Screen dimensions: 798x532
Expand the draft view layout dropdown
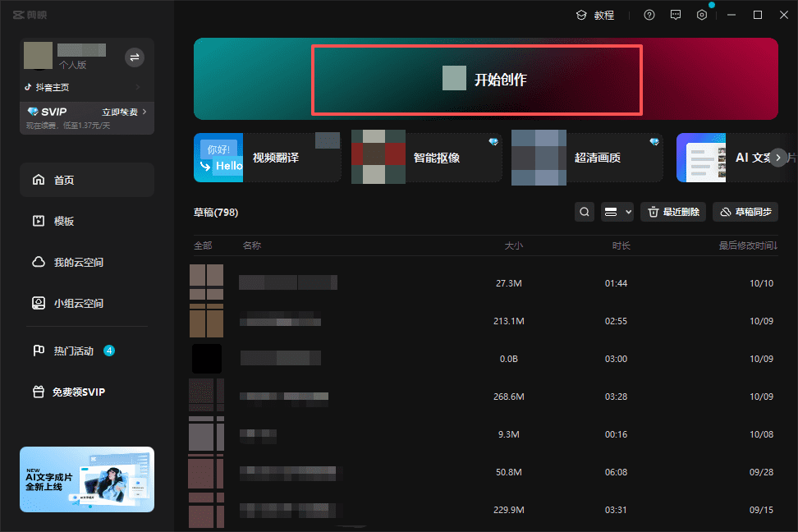(x=617, y=212)
